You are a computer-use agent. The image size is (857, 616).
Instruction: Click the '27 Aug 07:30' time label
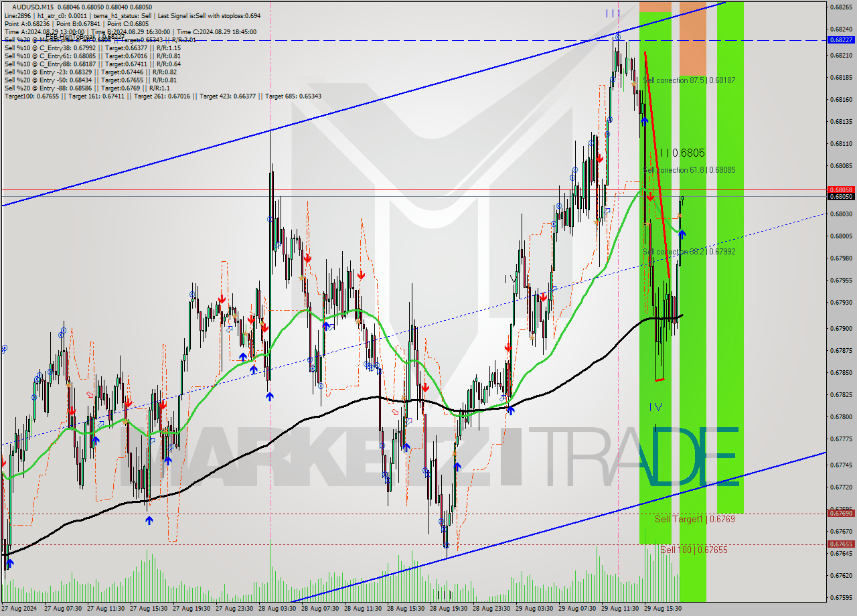point(63,609)
